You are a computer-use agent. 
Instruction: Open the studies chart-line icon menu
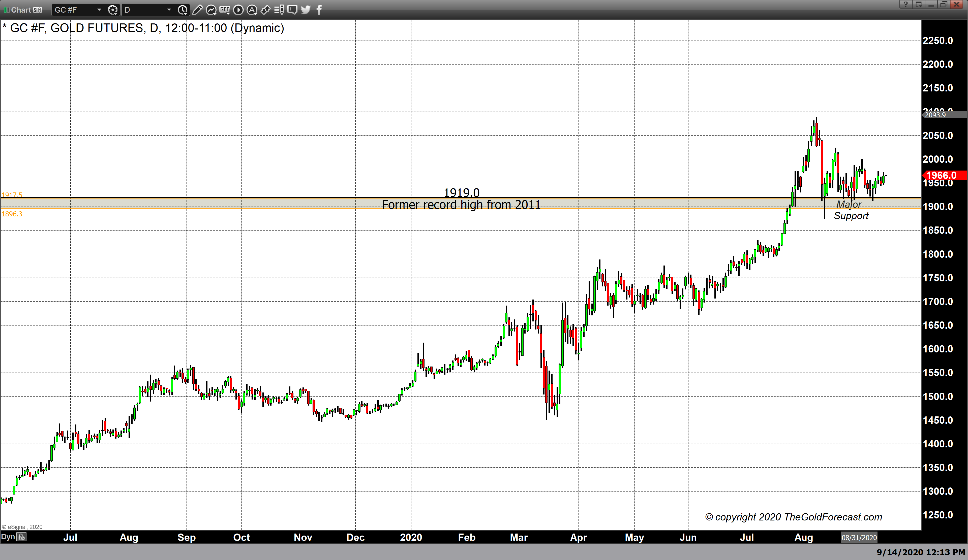pos(211,10)
